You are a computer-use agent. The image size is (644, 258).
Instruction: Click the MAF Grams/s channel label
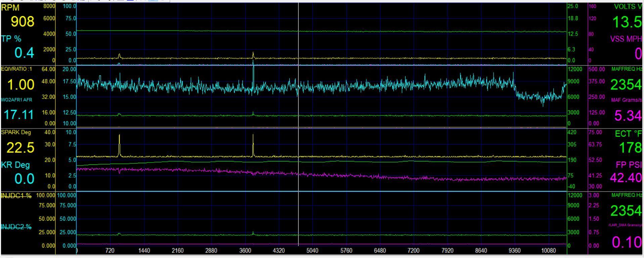point(626,100)
